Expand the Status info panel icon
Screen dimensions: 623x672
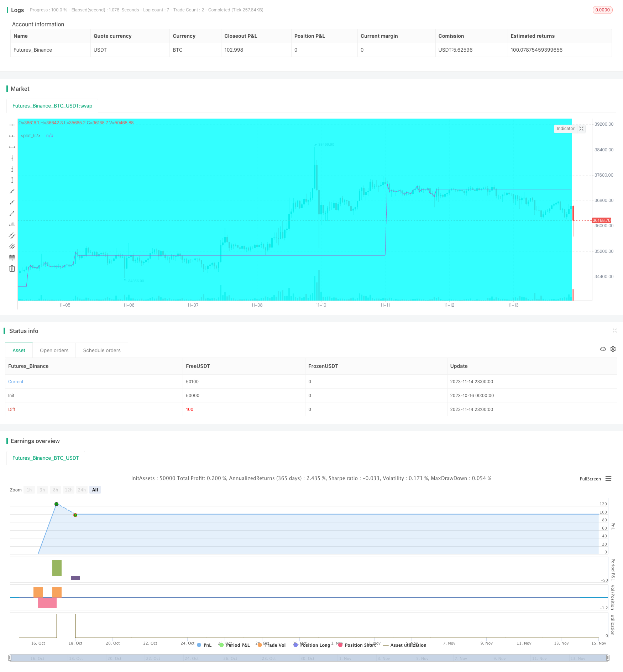[614, 330]
